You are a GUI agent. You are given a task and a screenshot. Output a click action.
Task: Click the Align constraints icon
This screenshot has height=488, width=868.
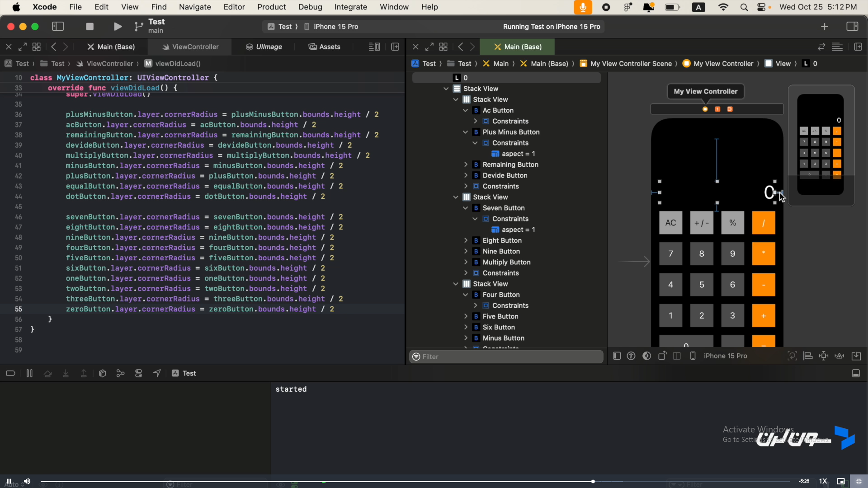[808, 356]
